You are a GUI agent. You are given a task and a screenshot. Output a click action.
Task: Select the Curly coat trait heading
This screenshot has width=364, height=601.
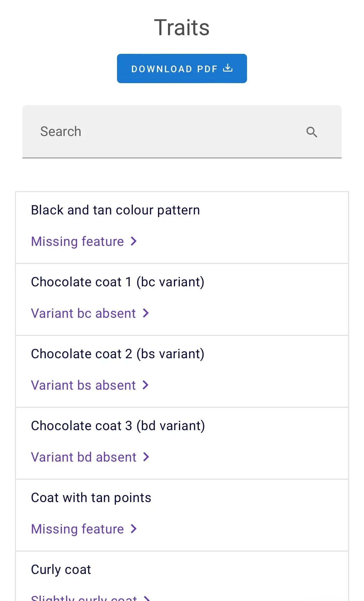point(61,570)
